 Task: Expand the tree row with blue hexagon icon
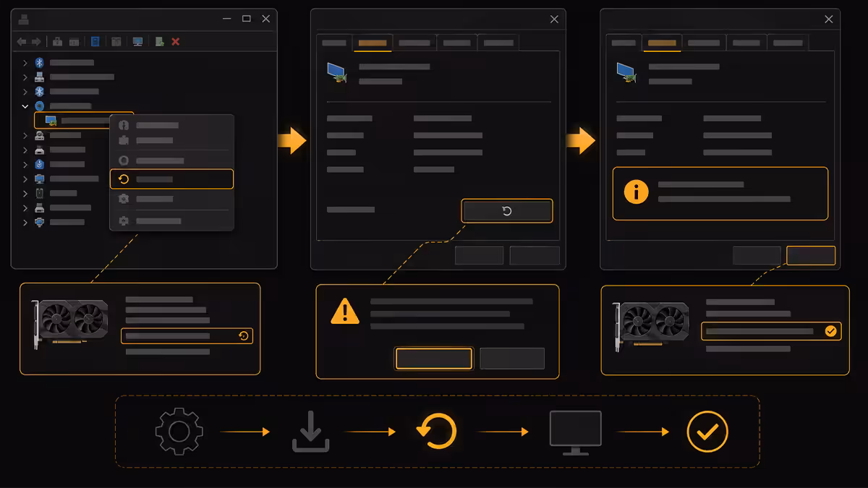25,164
